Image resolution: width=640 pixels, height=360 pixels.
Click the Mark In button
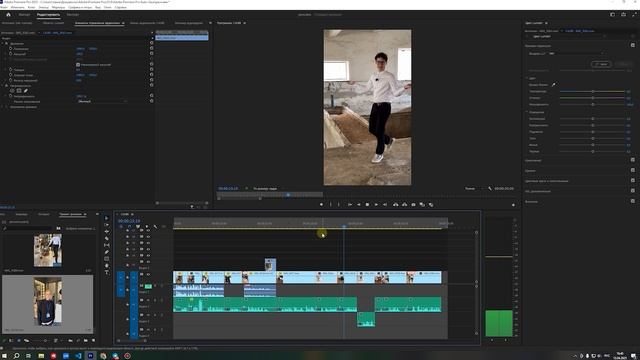coord(331,204)
